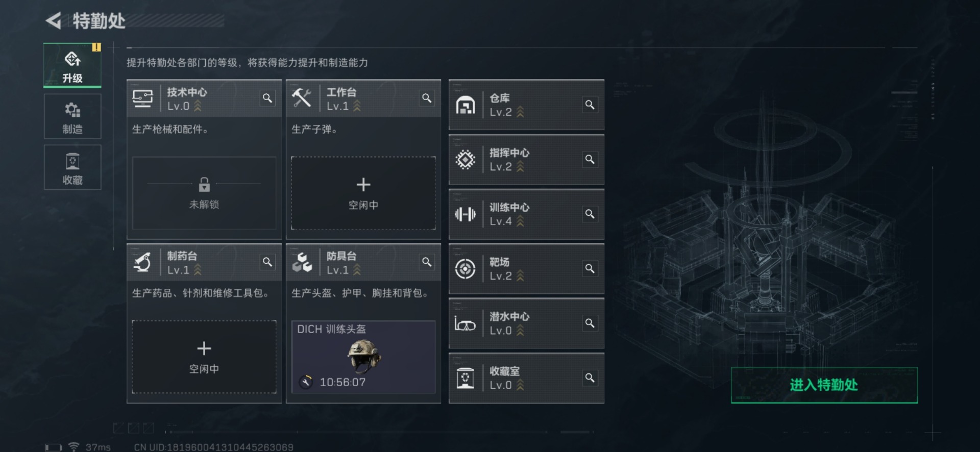Add production in 制药台 idle slot

(204, 357)
